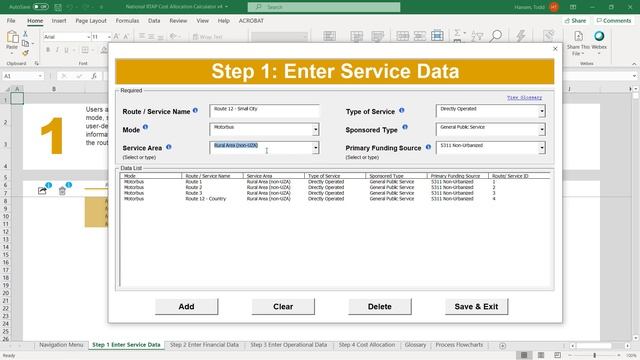The image size is (640, 360).
Task: Open the Primary Funding Source dropdown
Action: point(542,148)
